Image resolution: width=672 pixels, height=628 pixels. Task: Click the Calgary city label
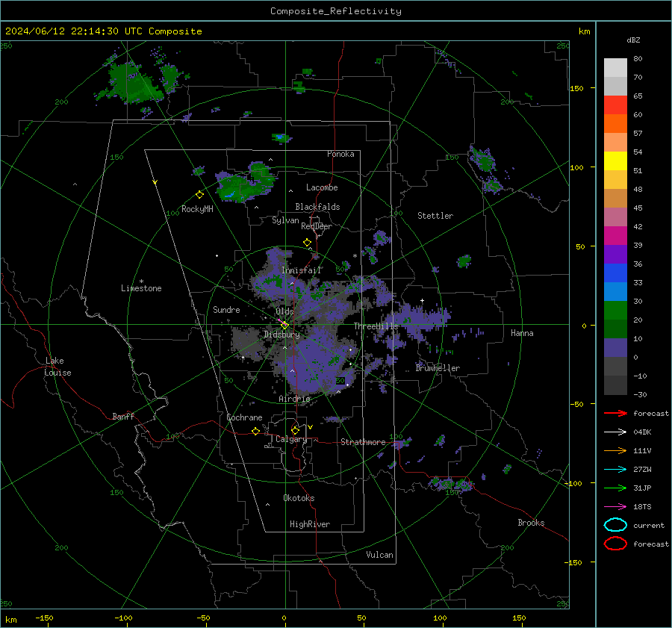[x=291, y=439]
